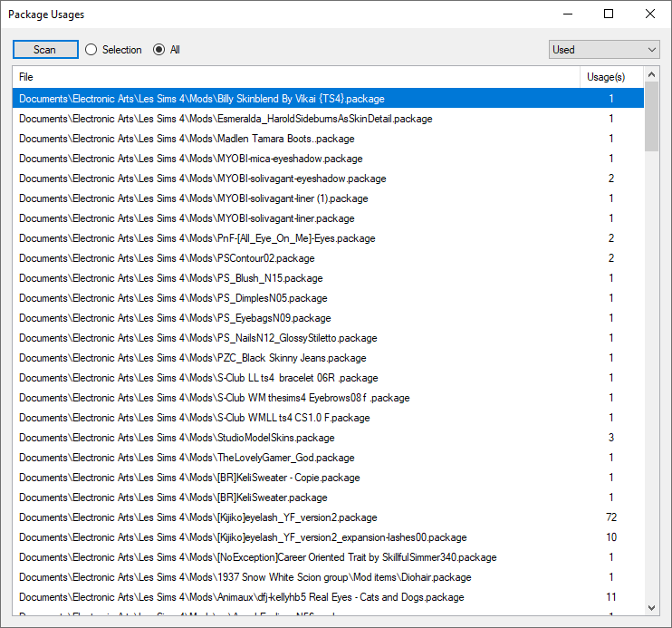Choose the All radio button

pos(167,50)
